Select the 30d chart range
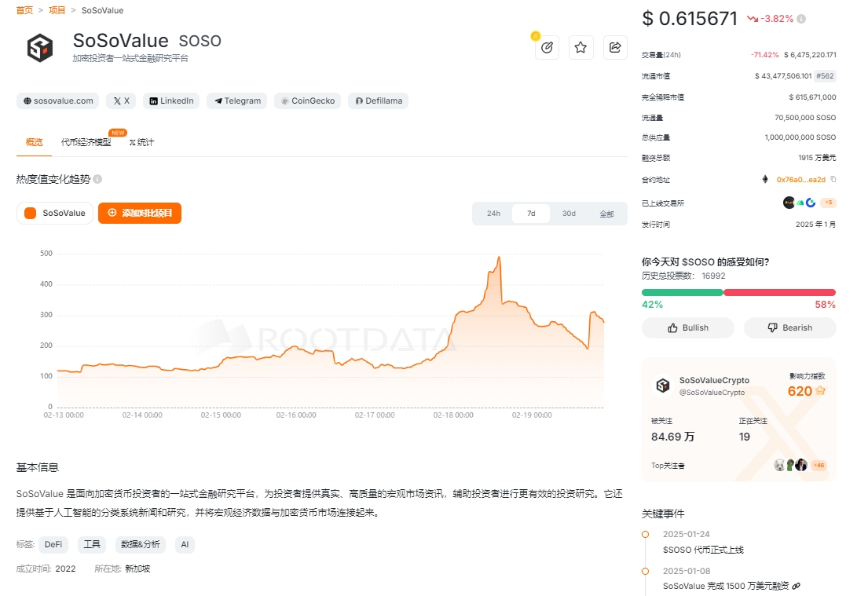Screen dimensions: 868x596 pyautogui.click(x=569, y=214)
